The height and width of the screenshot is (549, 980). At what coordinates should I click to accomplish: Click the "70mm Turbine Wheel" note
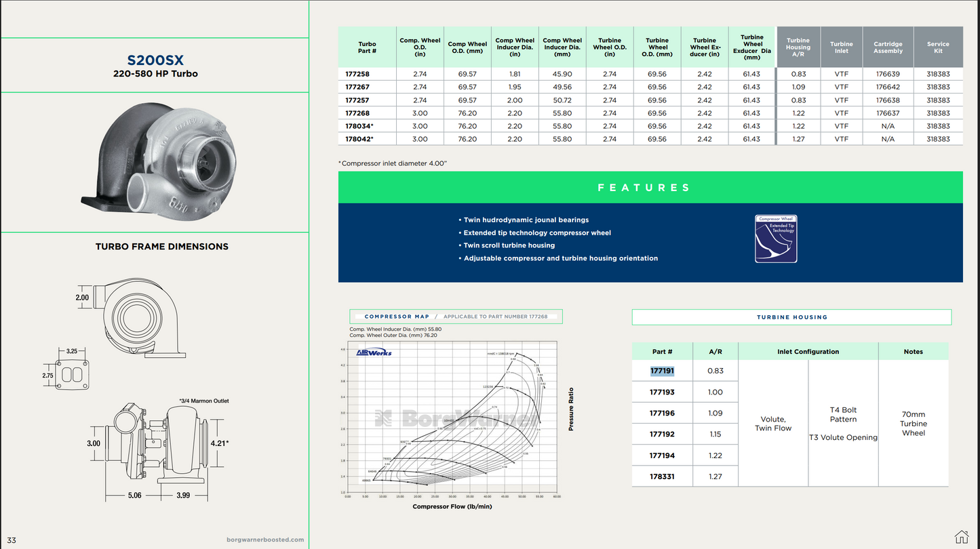pyautogui.click(x=913, y=424)
